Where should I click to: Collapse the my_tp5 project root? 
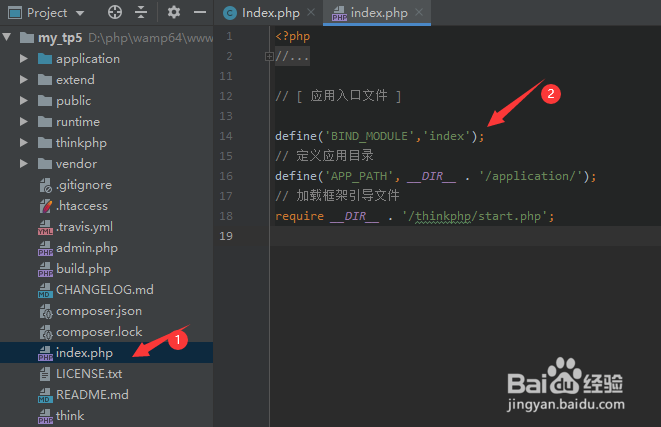click(7, 37)
